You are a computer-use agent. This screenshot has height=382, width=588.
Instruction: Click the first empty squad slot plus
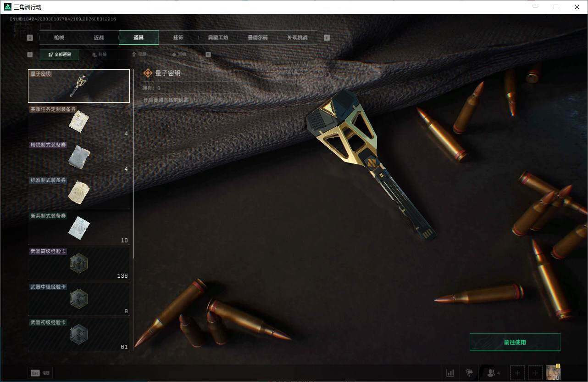pos(517,373)
